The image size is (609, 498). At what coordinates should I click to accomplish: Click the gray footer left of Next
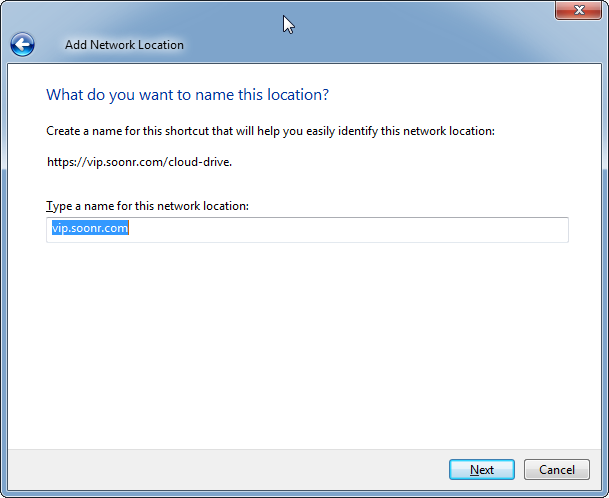pyautogui.click(x=220, y=469)
